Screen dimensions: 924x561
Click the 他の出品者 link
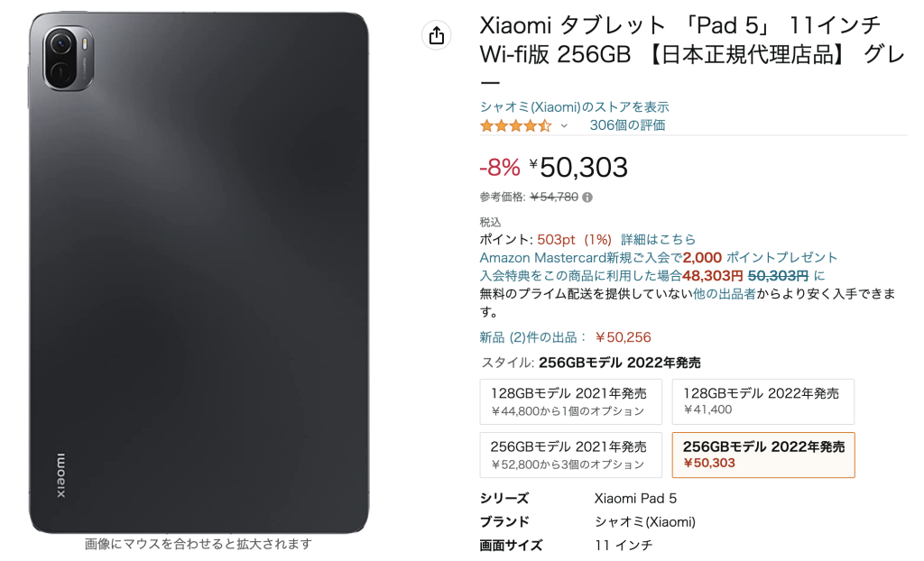[724, 294]
